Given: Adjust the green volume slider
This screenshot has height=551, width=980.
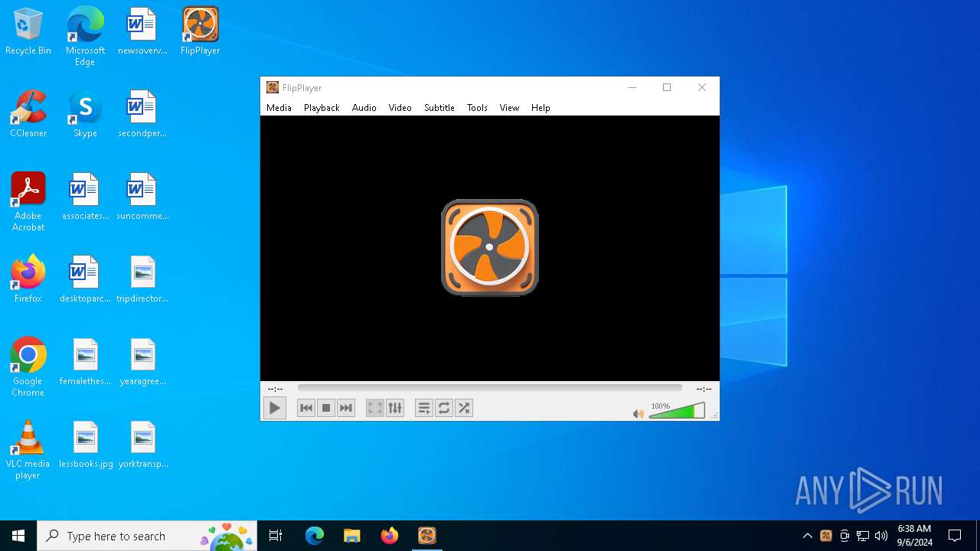Looking at the screenshot, I should (677, 411).
